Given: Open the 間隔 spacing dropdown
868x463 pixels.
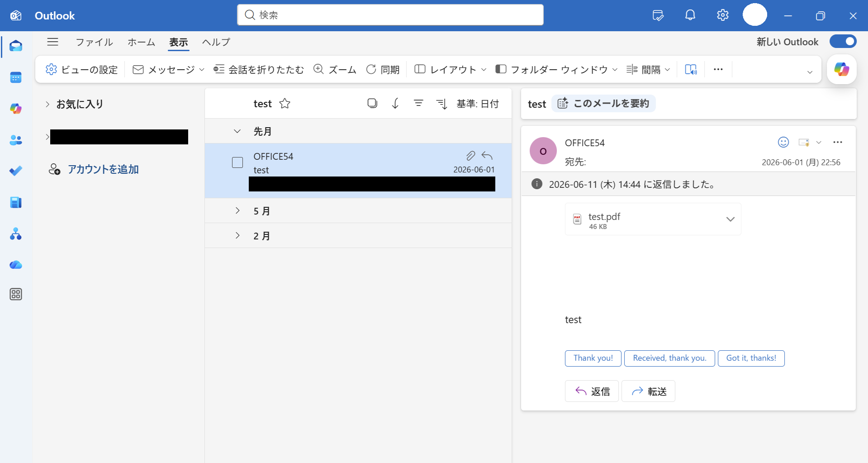Looking at the screenshot, I should pos(648,69).
